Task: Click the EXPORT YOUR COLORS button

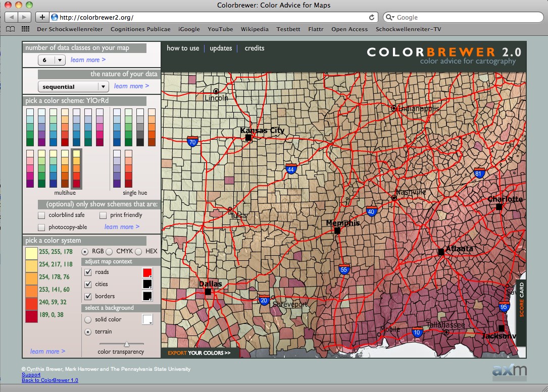Action: [199, 353]
